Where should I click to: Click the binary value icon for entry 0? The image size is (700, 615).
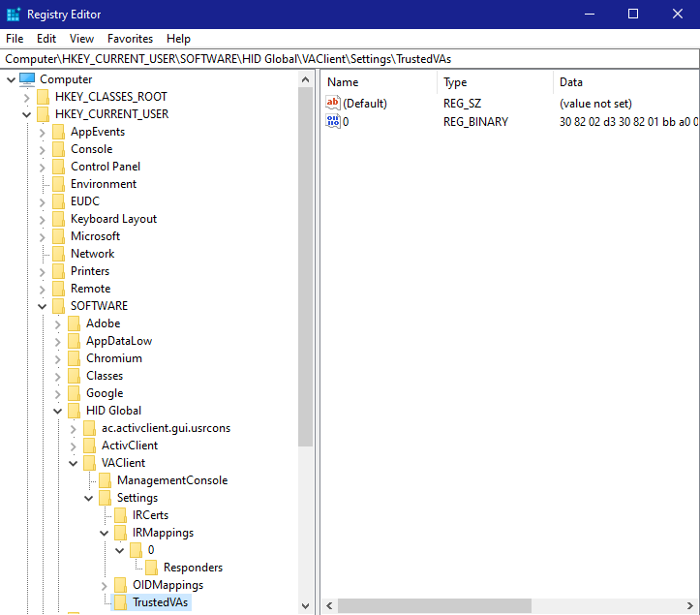pos(333,121)
